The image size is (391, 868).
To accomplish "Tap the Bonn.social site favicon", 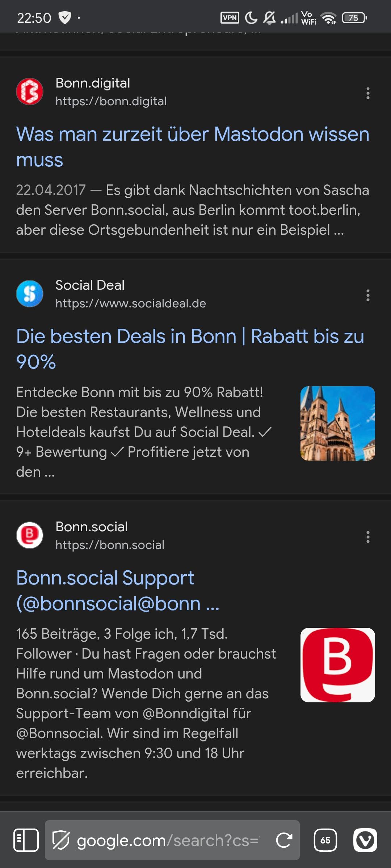I will pyautogui.click(x=30, y=535).
